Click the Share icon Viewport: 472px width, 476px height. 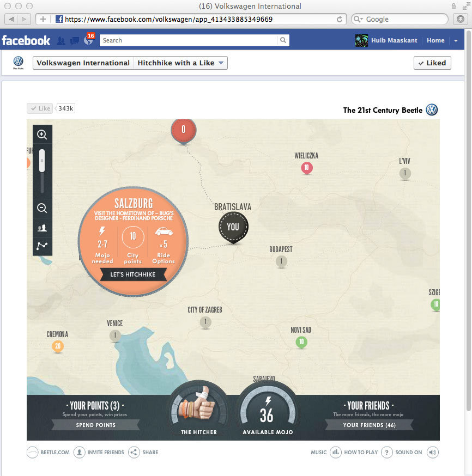click(x=134, y=453)
